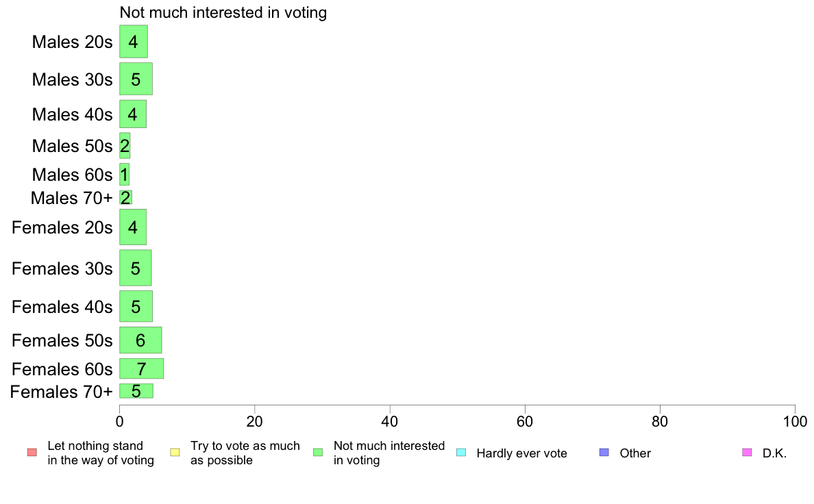Select the Females 60s bar showing 7
This screenshot has height=504, width=814.
point(142,368)
